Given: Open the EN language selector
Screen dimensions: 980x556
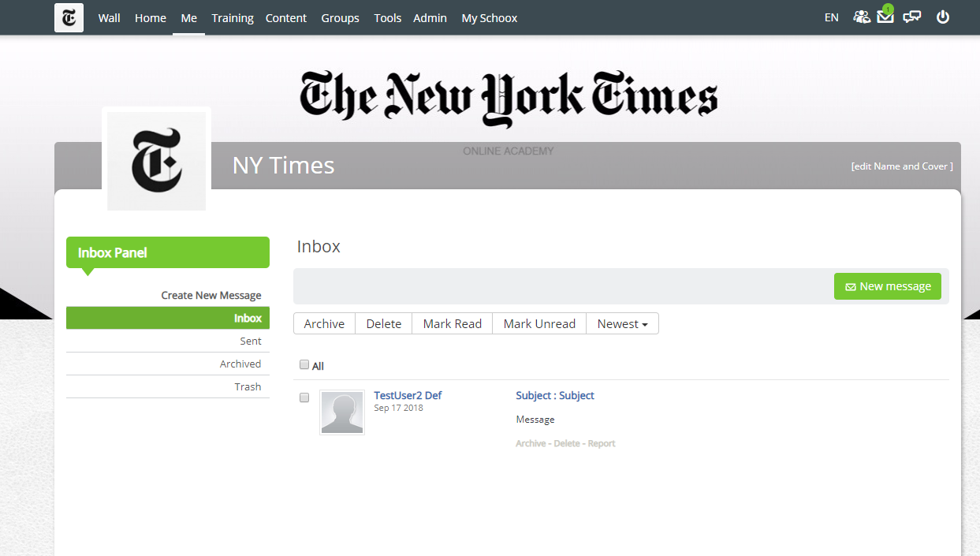Looking at the screenshot, I should pyautogui.click(x=832, y=17).
